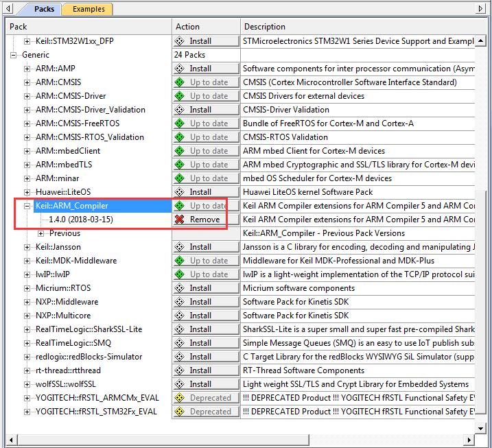
Task: Select the 1.4.0 (2018-03-15) version row
Action: [81, 220]
